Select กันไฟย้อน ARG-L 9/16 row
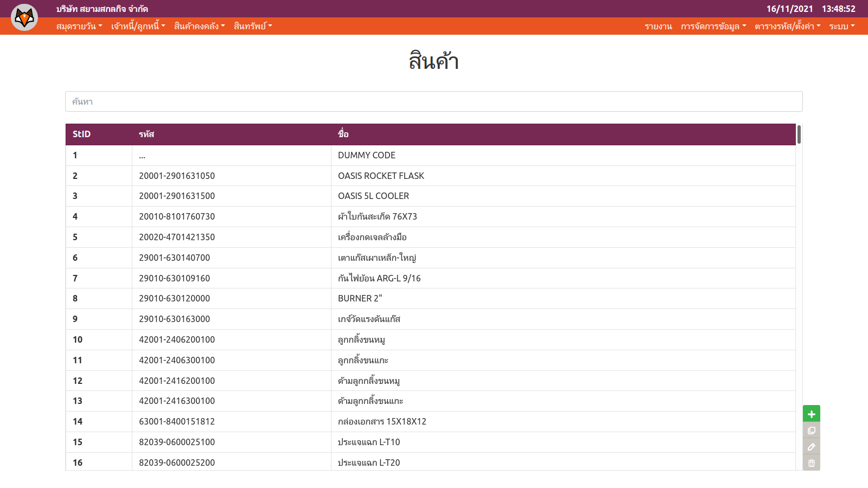 point(431,278)
